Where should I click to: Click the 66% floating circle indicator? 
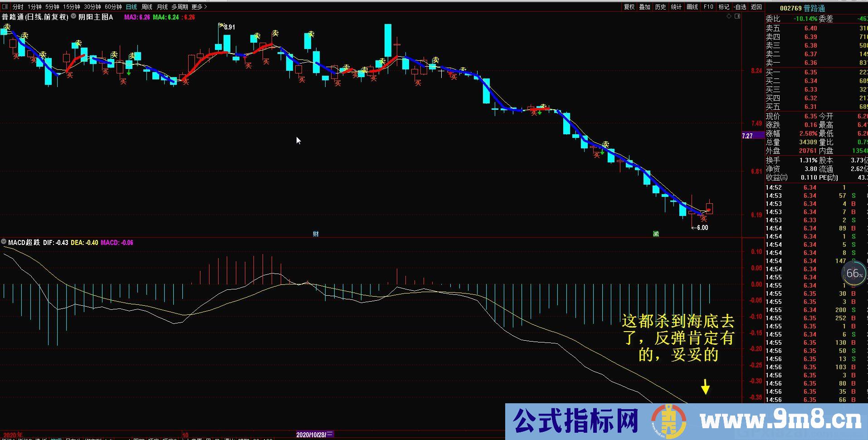(854, 274)
